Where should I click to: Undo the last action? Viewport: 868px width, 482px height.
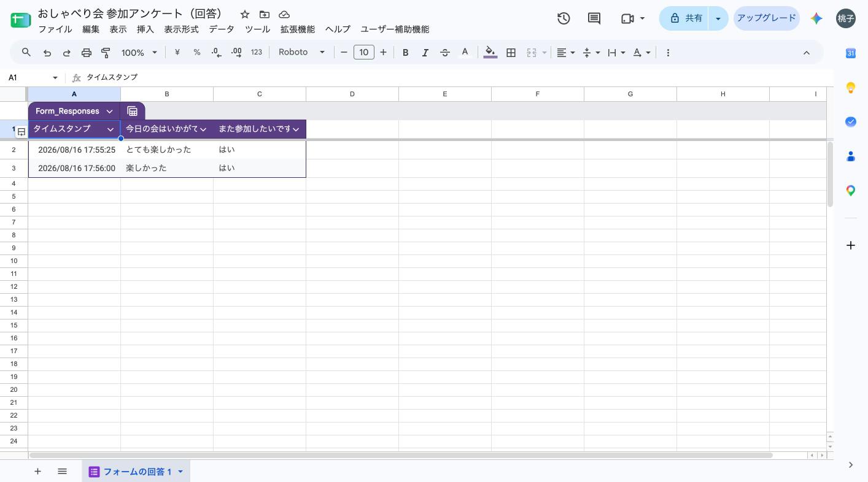point(47,53)
